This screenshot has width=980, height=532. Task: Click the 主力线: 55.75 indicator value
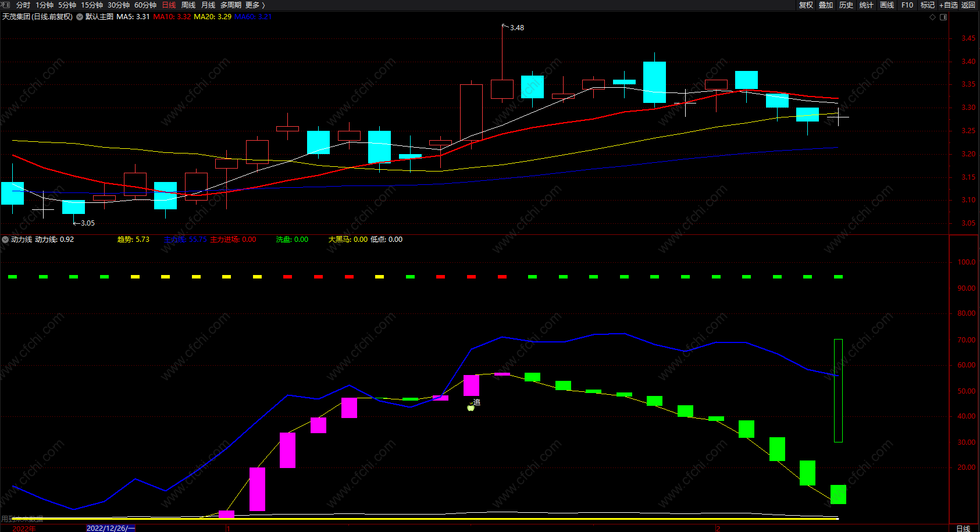coord(185,240)
